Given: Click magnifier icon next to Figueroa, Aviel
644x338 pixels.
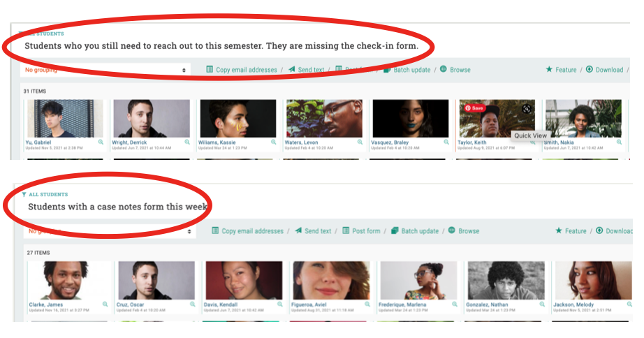Looking at the screenshot, I should pos(367,304).
